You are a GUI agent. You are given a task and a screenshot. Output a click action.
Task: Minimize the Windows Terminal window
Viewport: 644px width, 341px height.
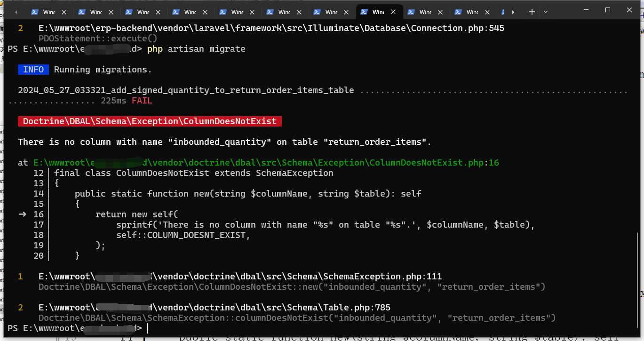[586, 10]
